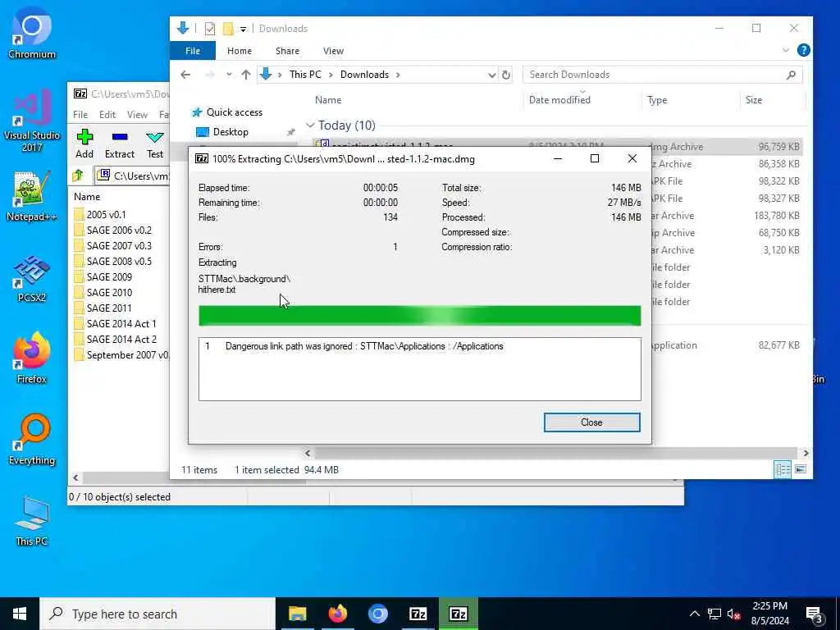Open the Explorer File tab
This screenshot has width=840, height=630.
[x=192, y=51]
